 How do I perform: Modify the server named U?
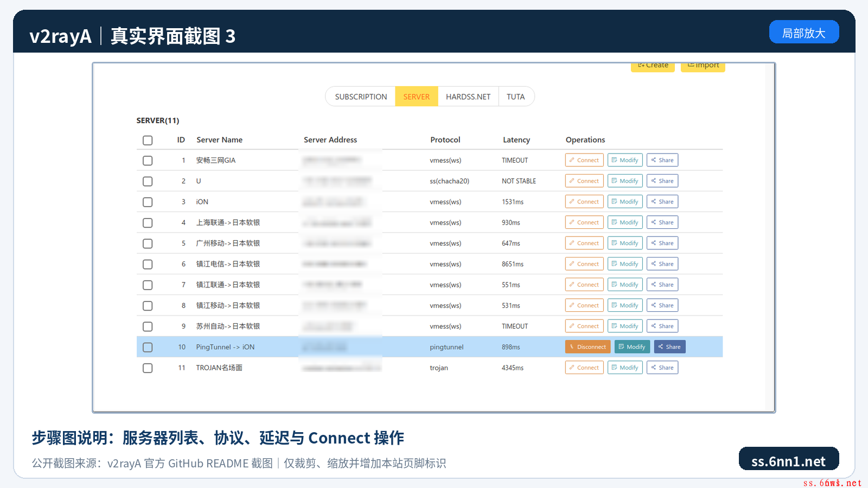(625, 181)
